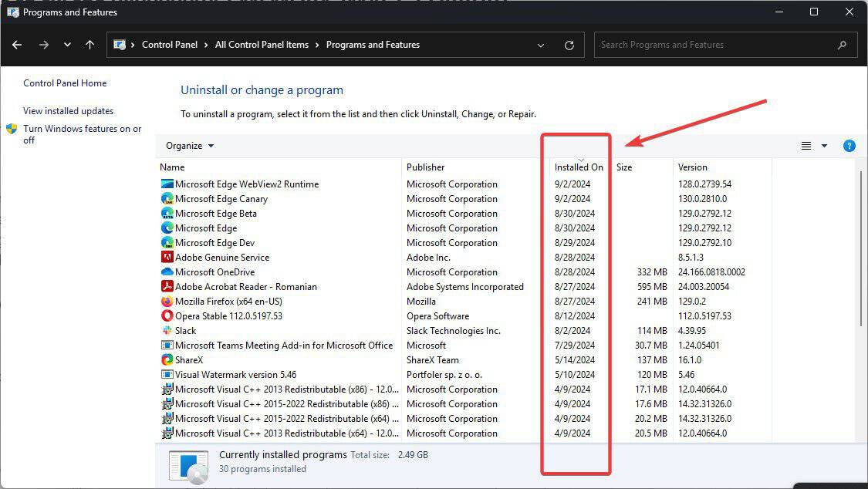Sort by Name column header

click(x=172, y=167)
